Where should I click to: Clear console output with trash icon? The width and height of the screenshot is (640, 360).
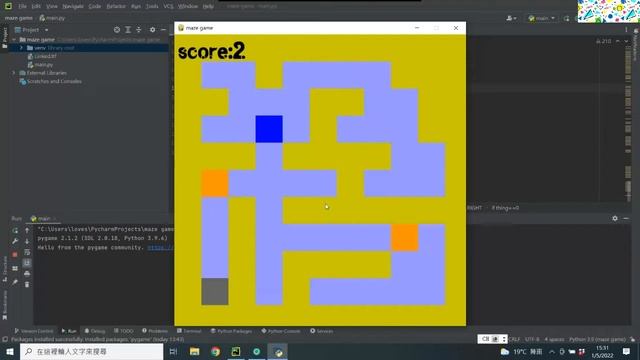tap(27, 284)
